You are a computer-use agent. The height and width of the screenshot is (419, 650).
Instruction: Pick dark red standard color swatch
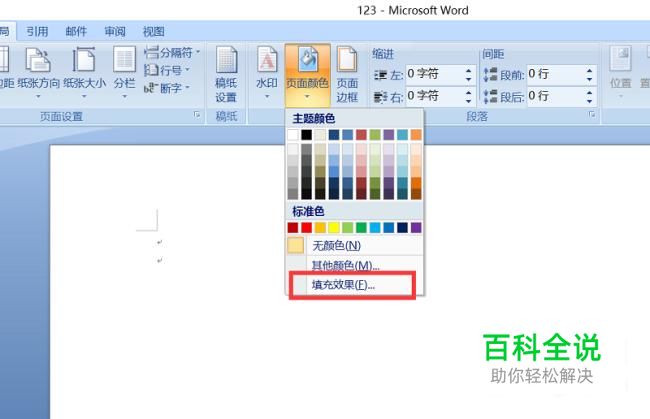(293, 227)
